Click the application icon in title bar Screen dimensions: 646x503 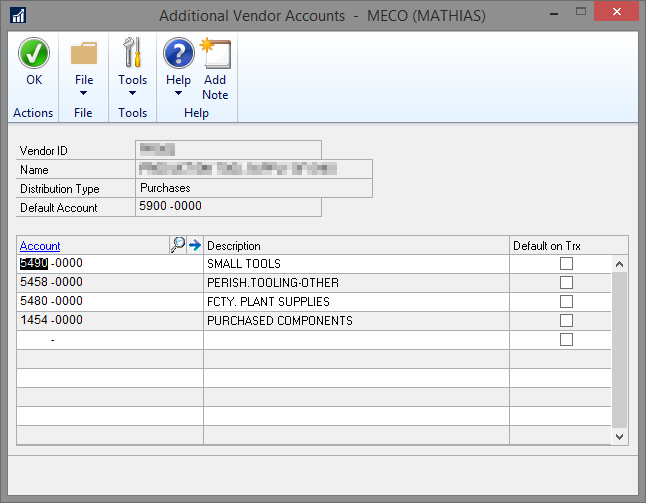click(x=19, y=15)
